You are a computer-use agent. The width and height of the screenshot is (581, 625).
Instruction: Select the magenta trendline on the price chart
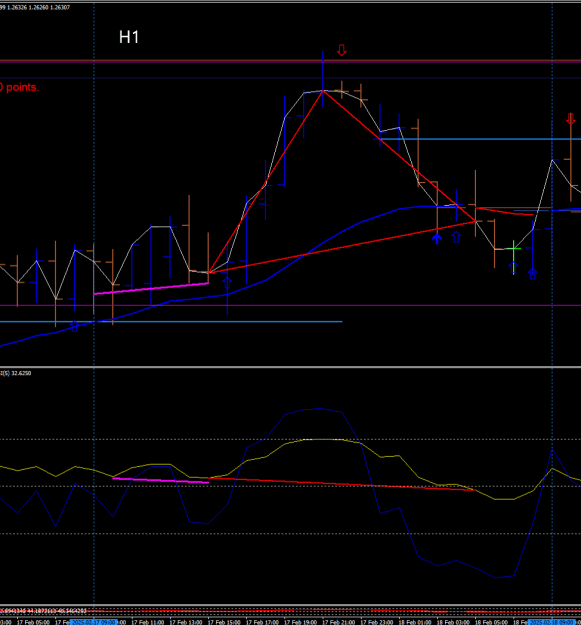[151, 289]
